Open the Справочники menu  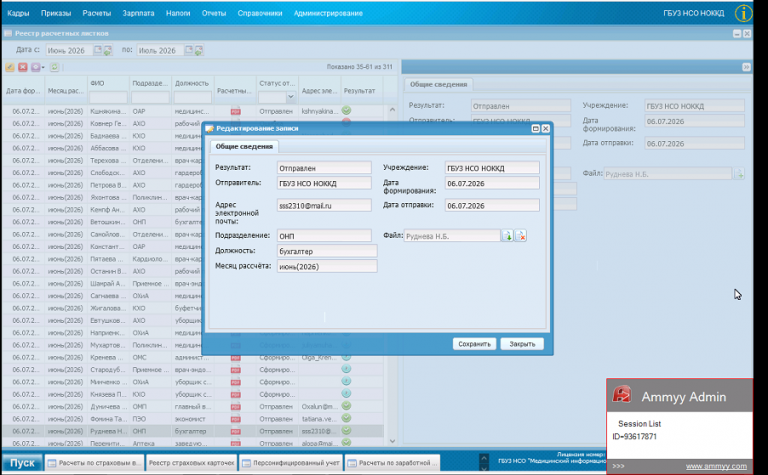pyautogui.click(x=260, y=13)
